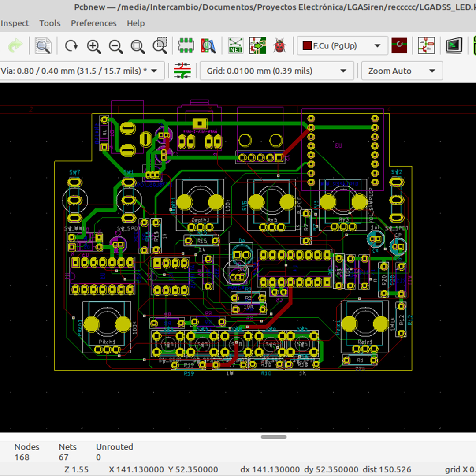
Task: Load the netlist with NET icon
Action: coord(236,46)
